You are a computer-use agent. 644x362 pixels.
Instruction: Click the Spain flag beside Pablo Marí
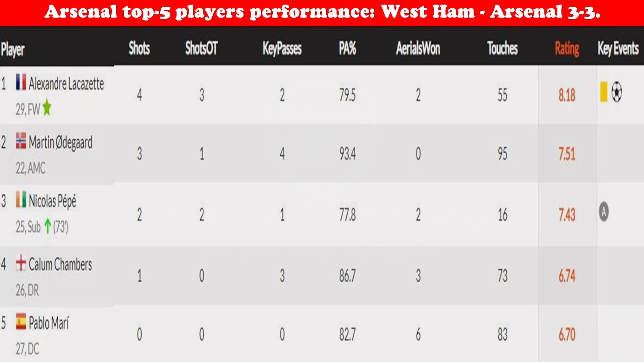pyautogui.click(x=21, y=321)
